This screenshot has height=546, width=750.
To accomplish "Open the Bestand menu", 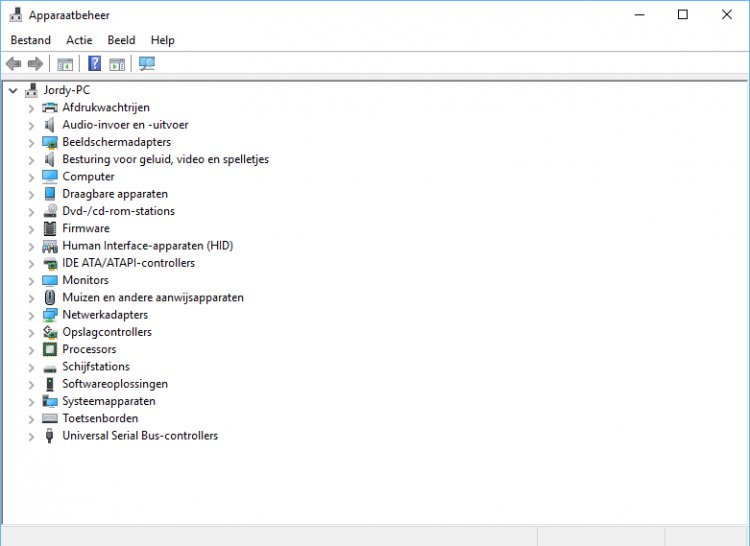I will tap(30, 40).
